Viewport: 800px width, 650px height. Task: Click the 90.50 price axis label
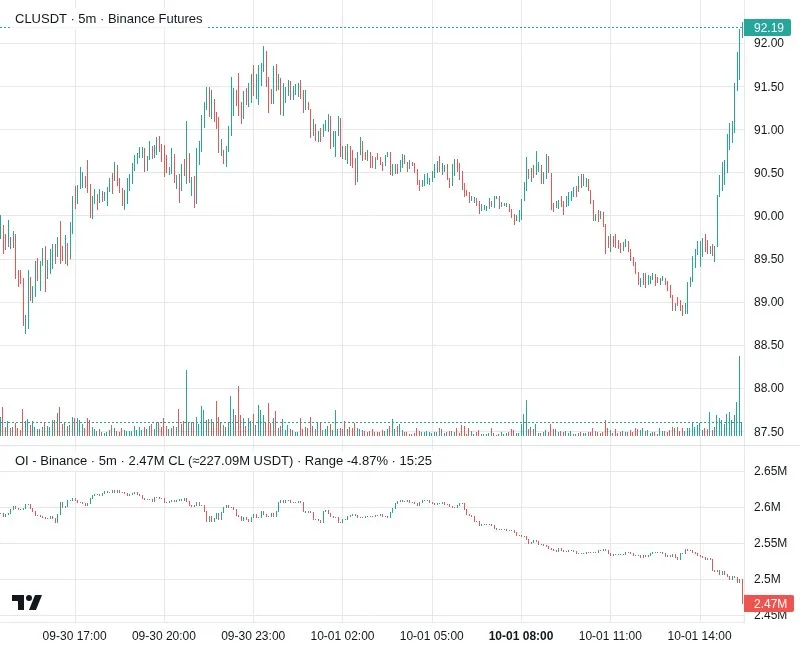(x=769, y=172)
